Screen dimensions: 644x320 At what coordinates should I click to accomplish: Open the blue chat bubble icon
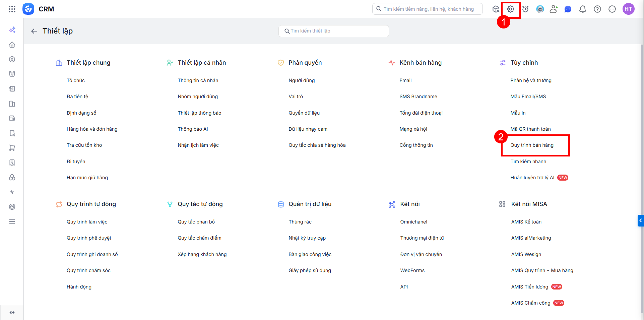tap(568, 9)
